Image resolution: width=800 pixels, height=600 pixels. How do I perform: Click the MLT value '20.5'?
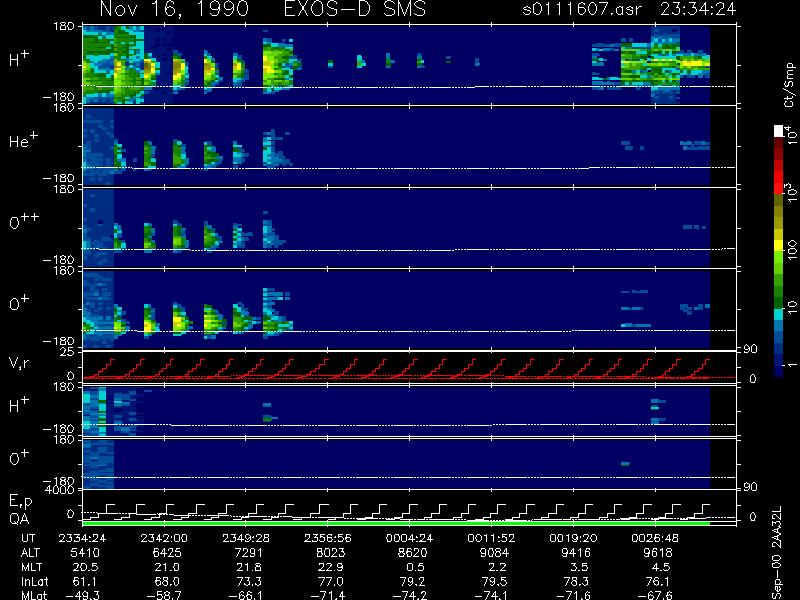coord(87,567)
